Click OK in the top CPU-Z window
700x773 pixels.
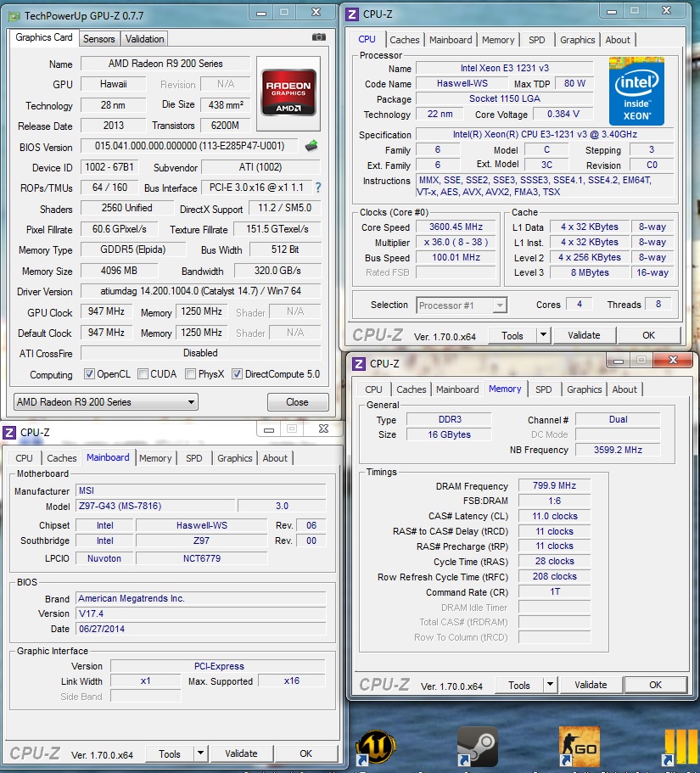pos(648,335)
